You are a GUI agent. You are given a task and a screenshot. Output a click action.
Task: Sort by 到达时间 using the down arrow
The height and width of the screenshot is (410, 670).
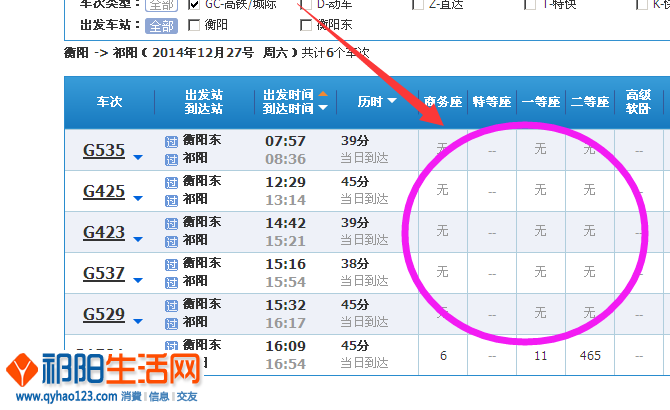[x=323, y=108]
